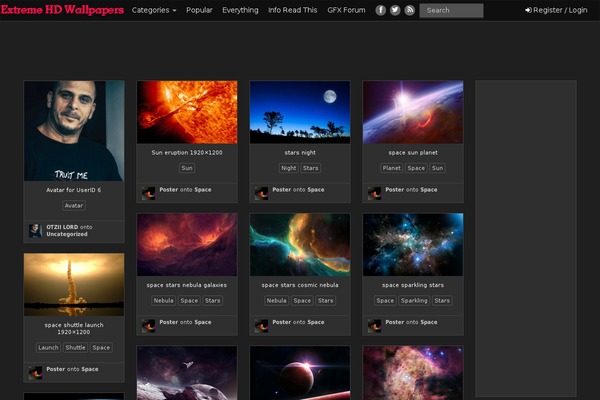
Task: Select the Sparkling tag
Action: click(x=414, y=300)
